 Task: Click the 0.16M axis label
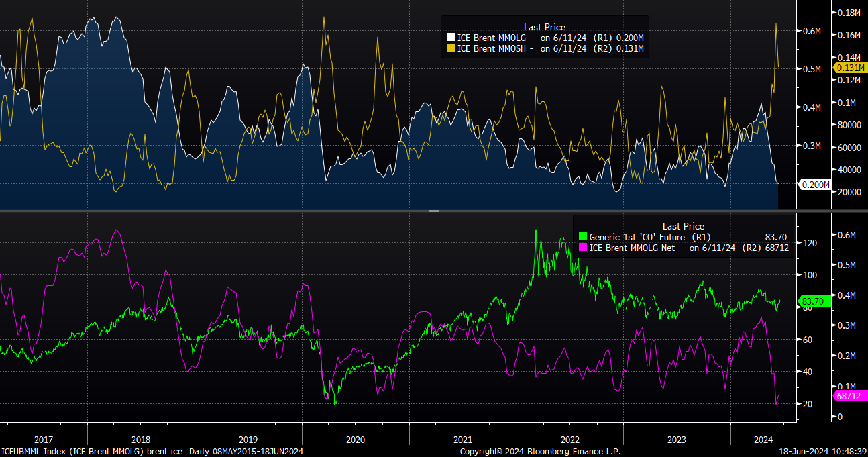click(x=849, y=35)
